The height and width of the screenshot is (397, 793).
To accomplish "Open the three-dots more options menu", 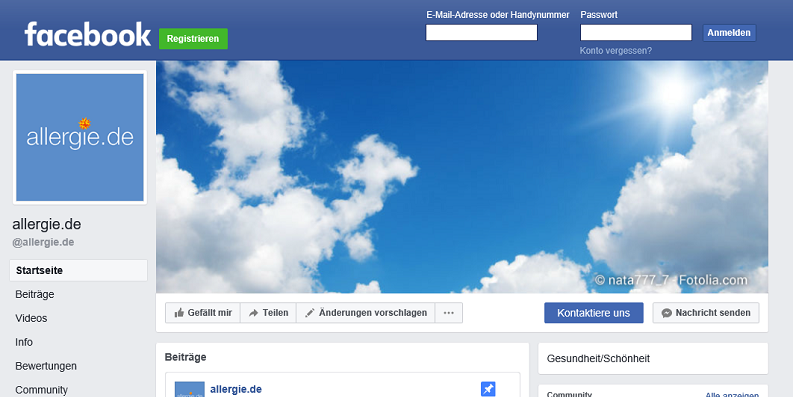I will pyautogui.click(x=449, y=313).
